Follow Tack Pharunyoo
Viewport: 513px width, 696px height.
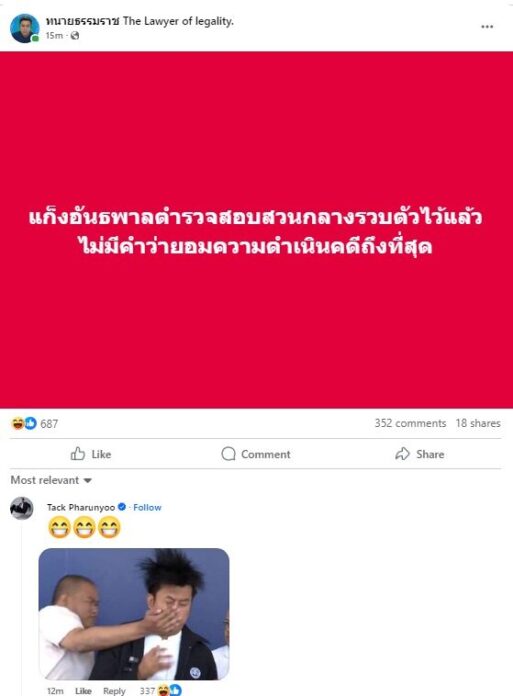[147, 507]
